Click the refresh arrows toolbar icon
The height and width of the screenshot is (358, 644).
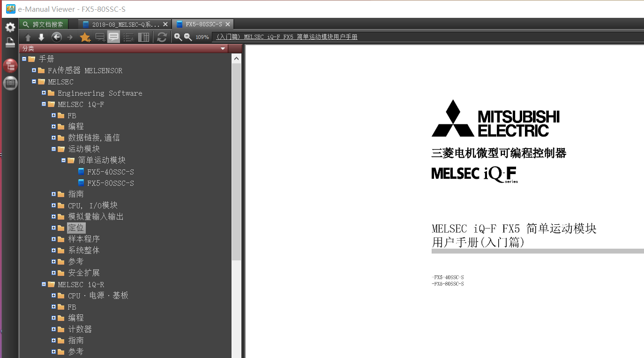[162, 37]
